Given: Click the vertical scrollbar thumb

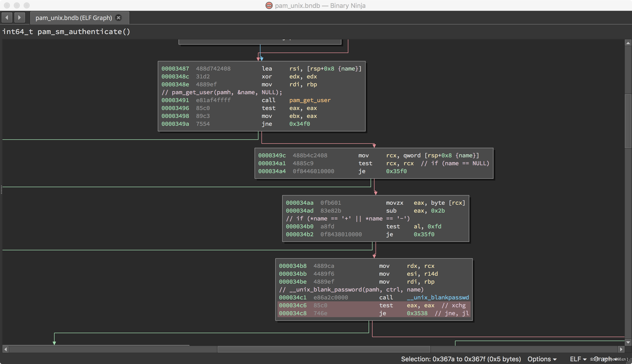Looking at the screenshot, I should (x=628, y=121).
